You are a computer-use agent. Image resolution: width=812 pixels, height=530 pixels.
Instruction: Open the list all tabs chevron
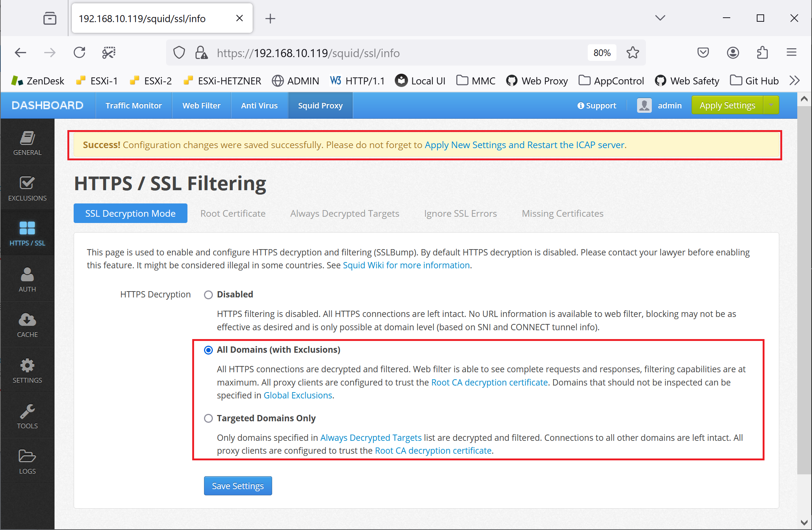pyautogui.click(x=660, y=18)
